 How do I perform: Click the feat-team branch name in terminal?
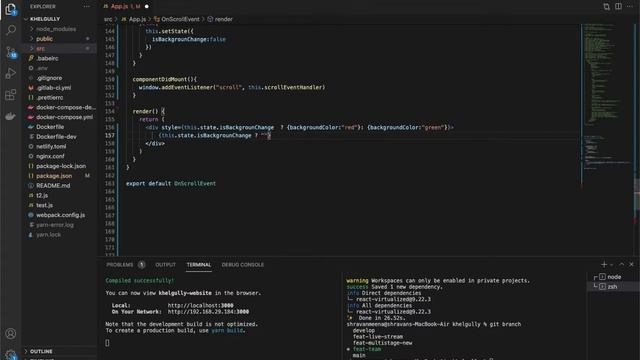pos(367,349)
